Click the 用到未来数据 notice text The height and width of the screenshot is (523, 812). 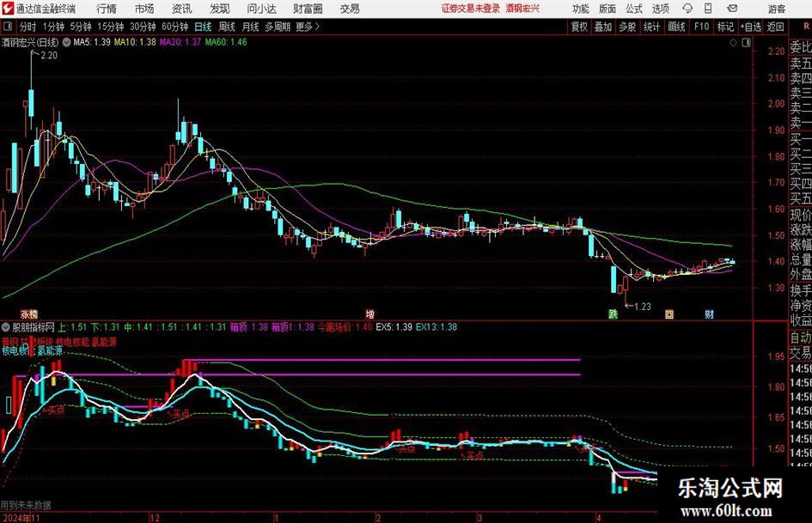pyautogui.click(x=26, y=505)
